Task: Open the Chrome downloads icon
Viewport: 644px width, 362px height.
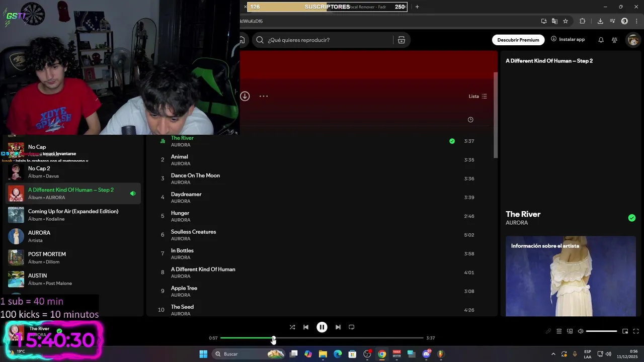Action: click(600, 21)
